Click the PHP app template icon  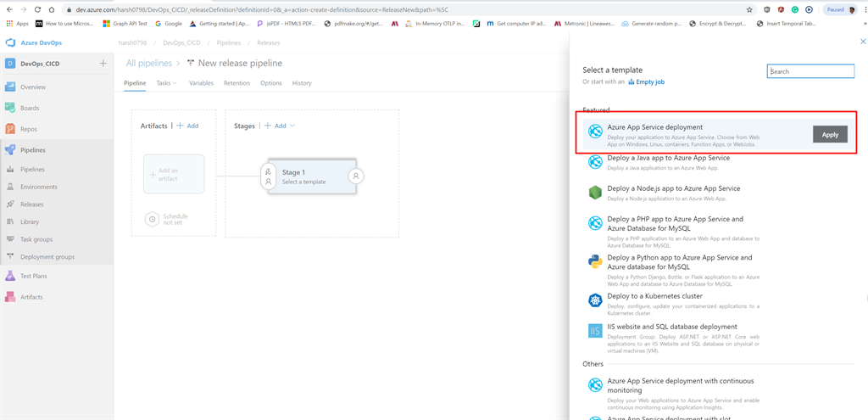595,223
